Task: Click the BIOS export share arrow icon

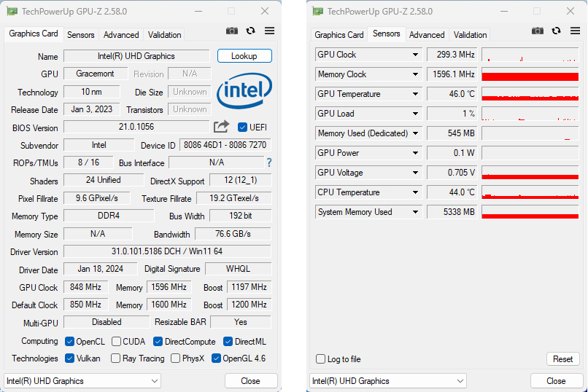Action: pos(221,127)
